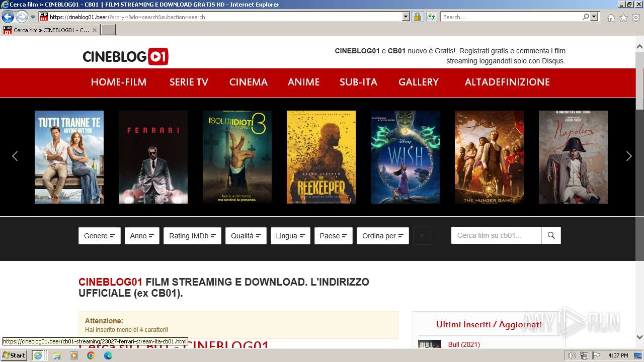Open the ALTADEFINIZIONE menu item
Viewport: 644px width, 362px height.
pyautogui.click(x=507, y=82)
